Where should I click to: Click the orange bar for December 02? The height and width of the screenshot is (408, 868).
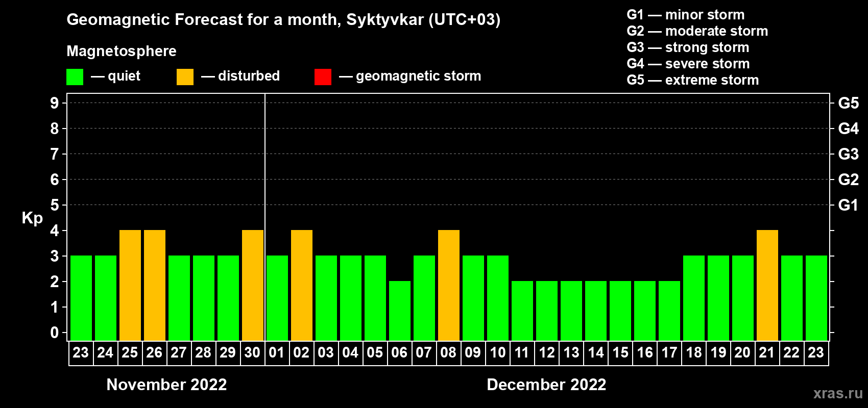(x=302, y=285)
